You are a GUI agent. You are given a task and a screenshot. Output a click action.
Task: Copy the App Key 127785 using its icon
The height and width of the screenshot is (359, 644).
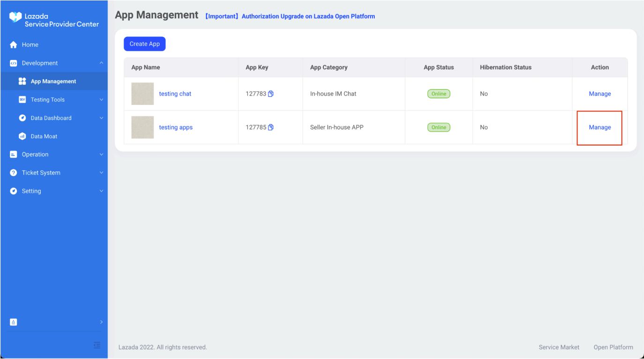point(271,127)
